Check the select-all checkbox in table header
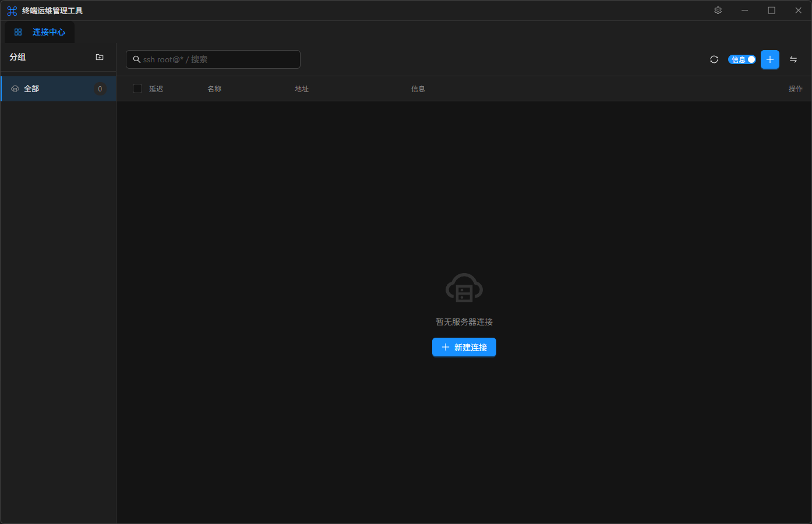This screenshot has height=524, width=812. click(x=137, y=88)
